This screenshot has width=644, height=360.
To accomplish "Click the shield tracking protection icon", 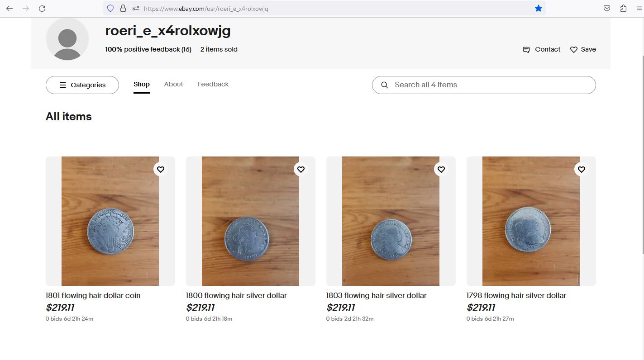I will [110, 8].
